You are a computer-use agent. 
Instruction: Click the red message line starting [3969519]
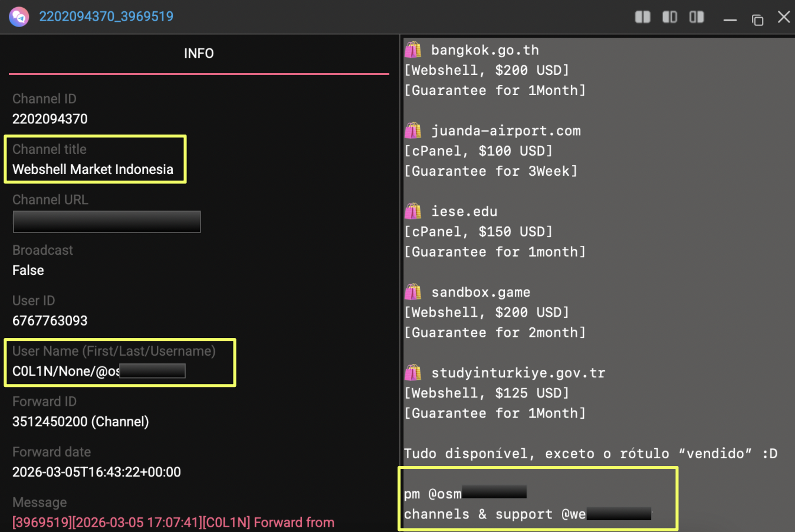[173, 523]
